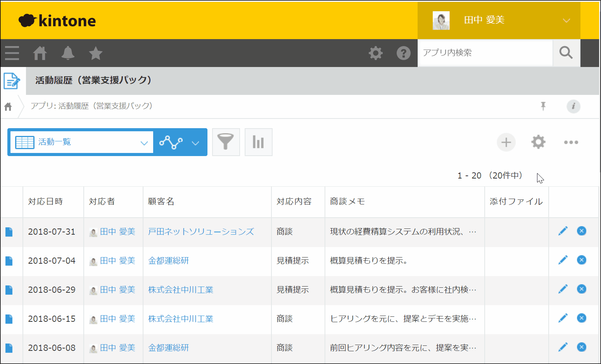The width and height of the screenshot is (601, 364).
Task: Click the kintone logo in the header
Action: 57,20
